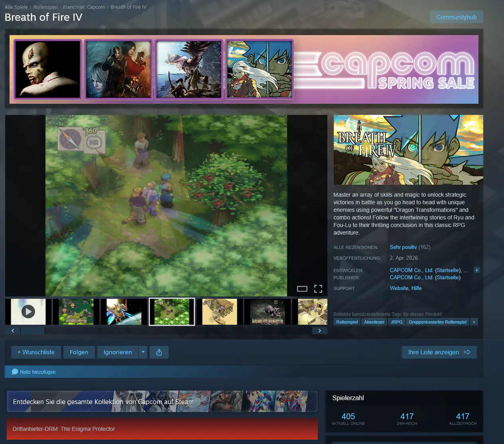Open Ihre Liste anzeigen
Screen dimensions: 504x444
[x=439, y=352]
